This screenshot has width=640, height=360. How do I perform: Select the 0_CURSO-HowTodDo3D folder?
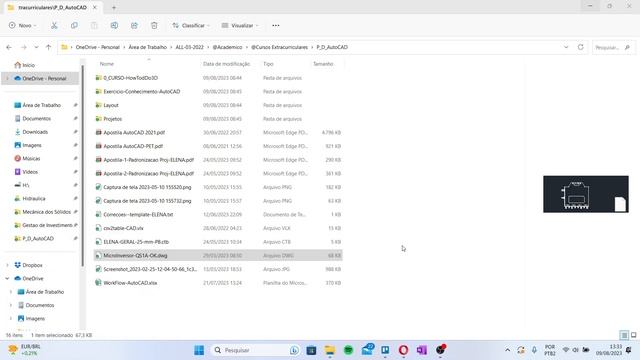click(130, 78)
